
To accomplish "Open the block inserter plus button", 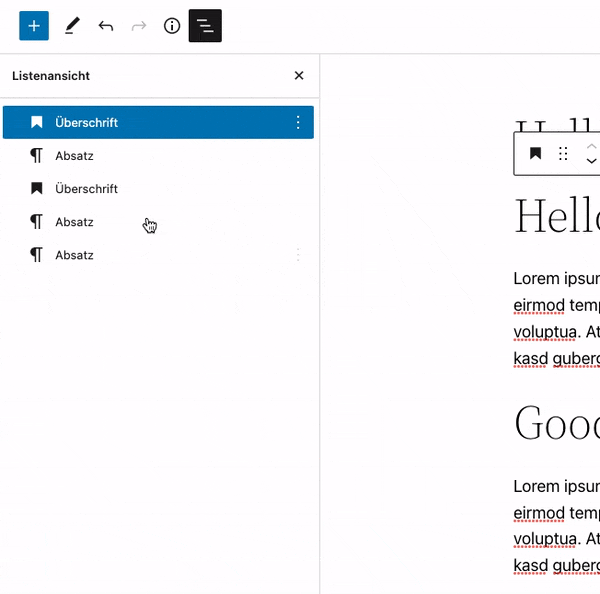I will coord(34,26).
